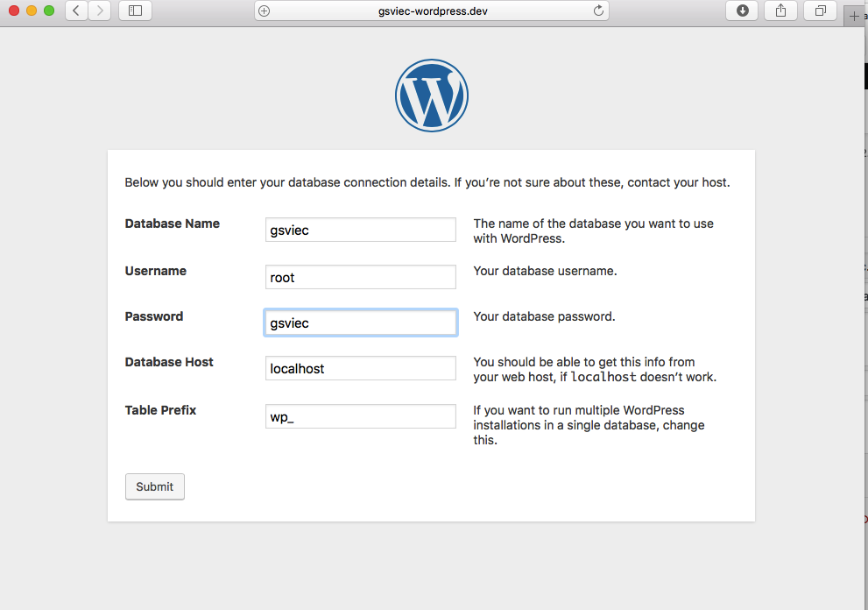The width and height of the screenshot is (868, 610).
Task: Click 'Below you should enter your database' text
Action: [x=427, y=182]
